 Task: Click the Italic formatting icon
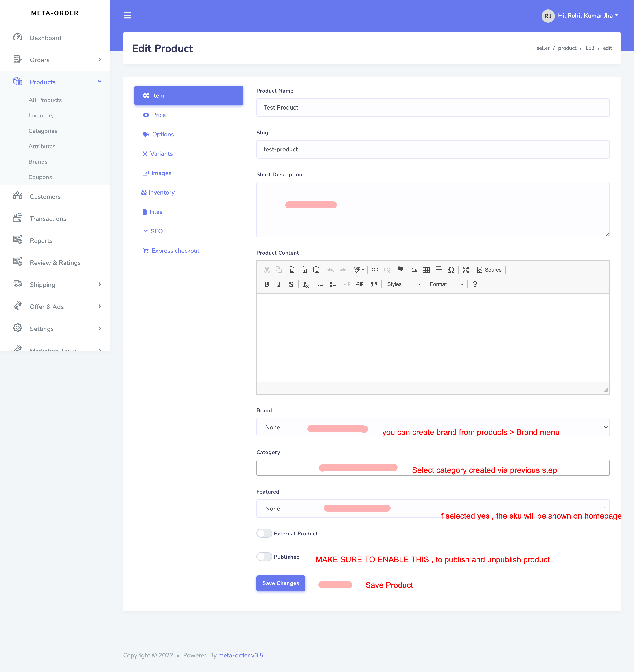(x=279, y=284)
